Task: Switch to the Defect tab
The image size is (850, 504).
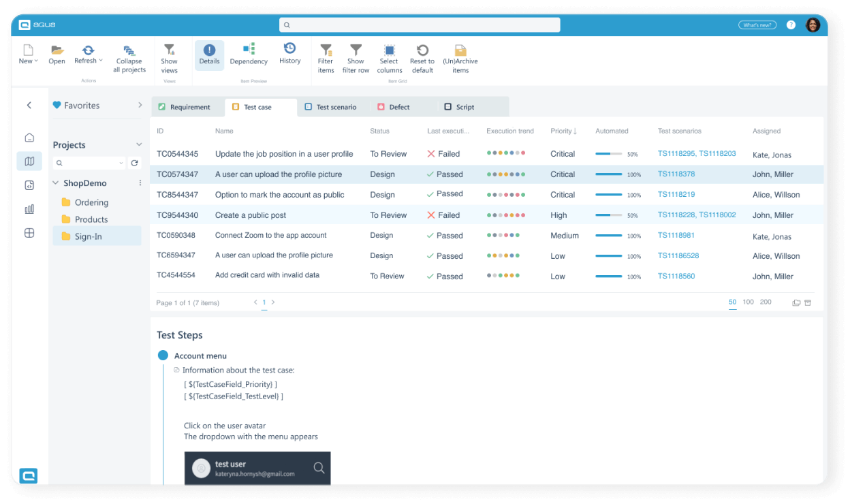Action: 399,106
